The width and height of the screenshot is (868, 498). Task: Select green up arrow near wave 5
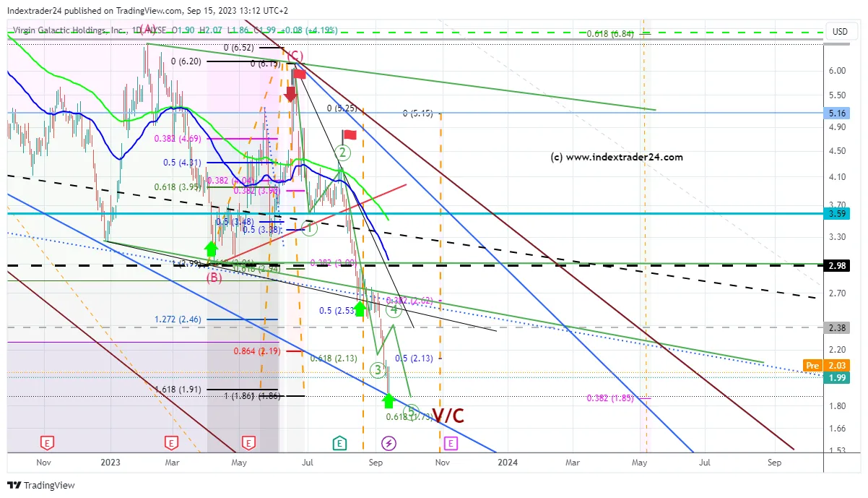(389, 400)
